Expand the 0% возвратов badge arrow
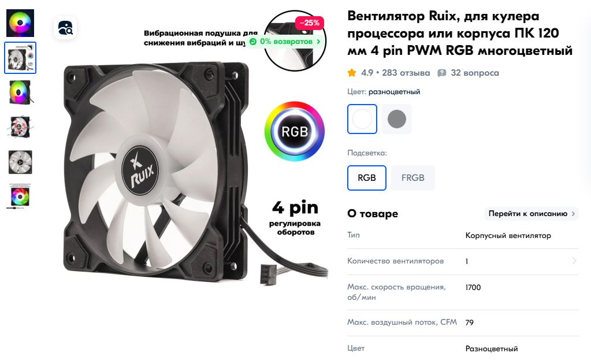 tap(318, 42)
